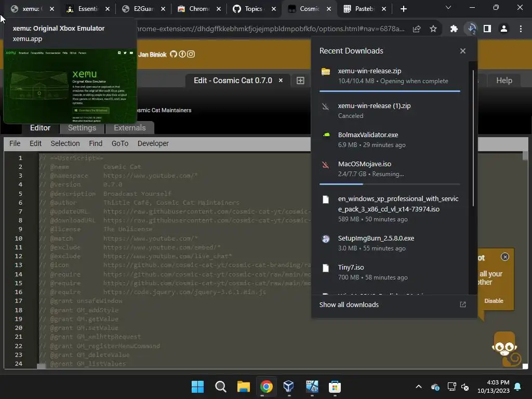
Task: Click the share page icon in address bar
Action: (x=417, y=29)
